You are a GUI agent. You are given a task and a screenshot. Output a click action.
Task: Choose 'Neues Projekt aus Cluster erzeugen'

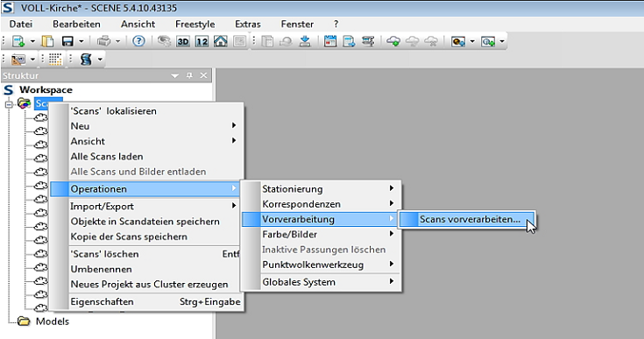pyautogui.click(x=145, y=285)
